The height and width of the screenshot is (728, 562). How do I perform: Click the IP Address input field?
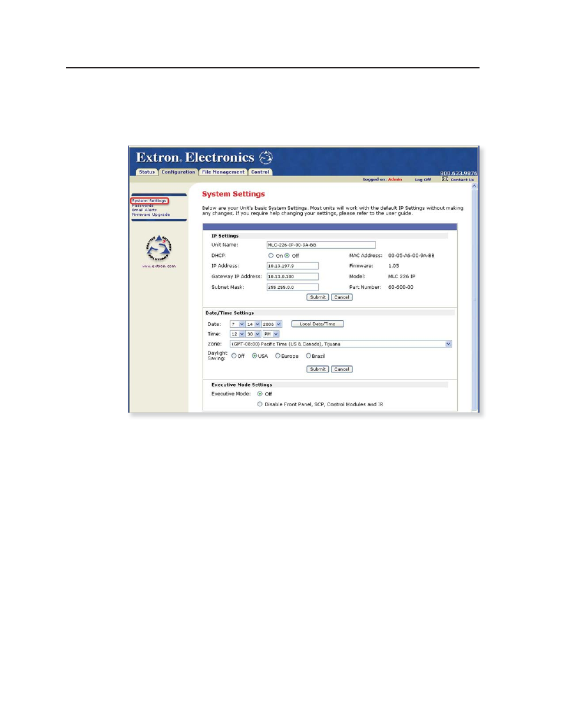[x=293, y=266]
